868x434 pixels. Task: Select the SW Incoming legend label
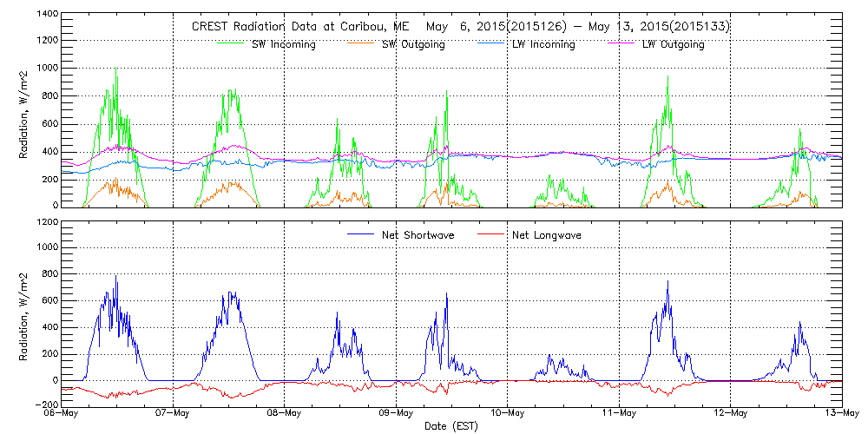click(281, 45)
